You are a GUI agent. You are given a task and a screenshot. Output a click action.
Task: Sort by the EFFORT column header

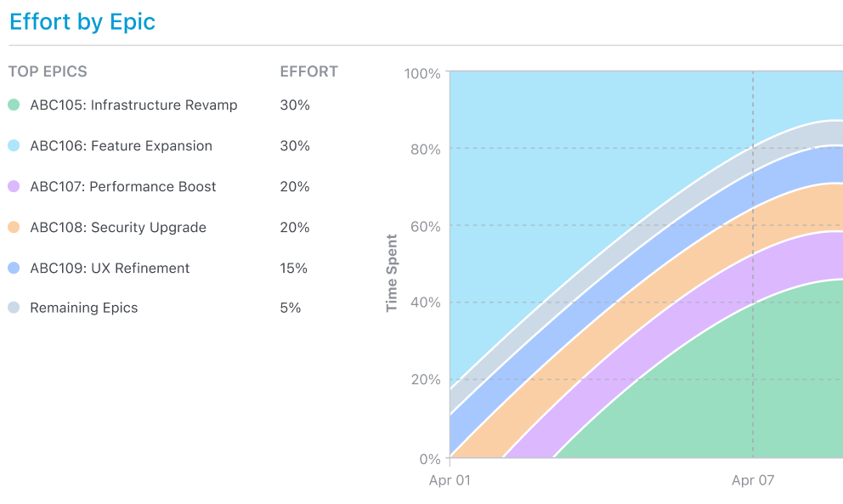[308, 72]
